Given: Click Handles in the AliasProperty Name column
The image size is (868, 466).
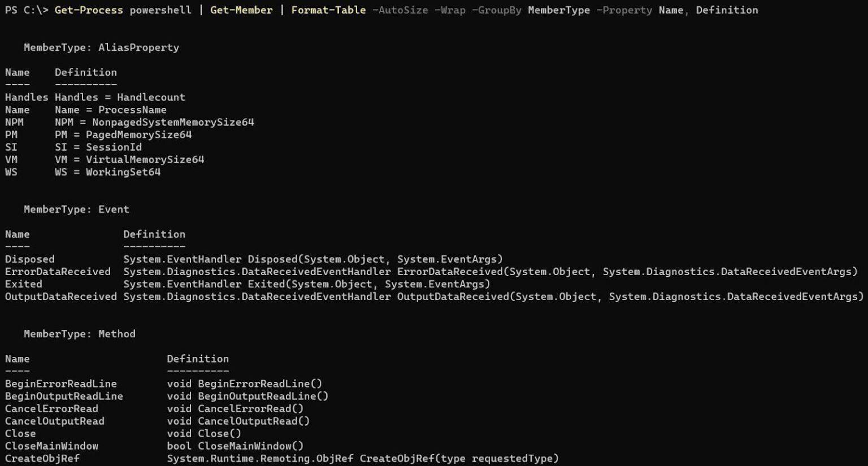Looking at the screenshot, I should click(x=27, y=97).
